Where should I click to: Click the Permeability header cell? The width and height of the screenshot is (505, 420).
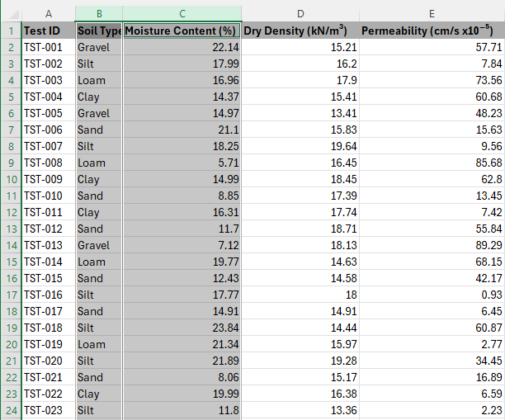click(432, 31)
